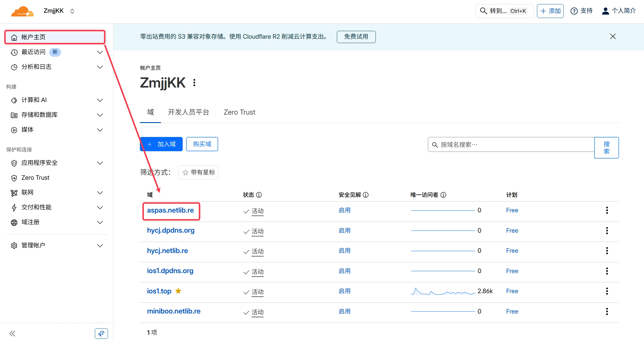Collapse the sidebar with double-chevron icon
Screen dimensions: 644x342
[x=12, y=333]
